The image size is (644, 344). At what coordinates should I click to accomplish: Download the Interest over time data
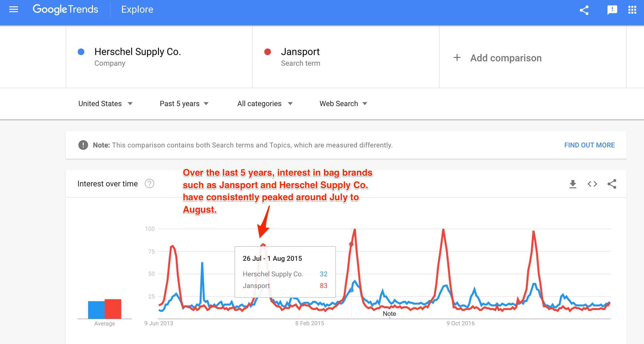(573, 184)
